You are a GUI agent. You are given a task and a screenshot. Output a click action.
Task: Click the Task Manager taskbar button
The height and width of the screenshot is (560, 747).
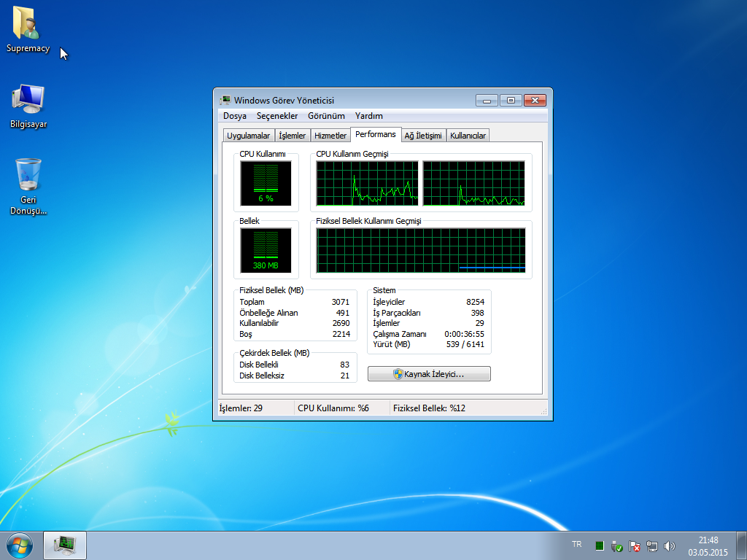65,545
